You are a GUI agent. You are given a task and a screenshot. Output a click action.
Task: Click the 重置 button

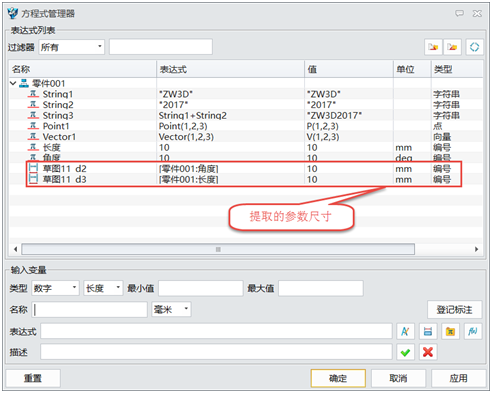[x=33, y=378]
